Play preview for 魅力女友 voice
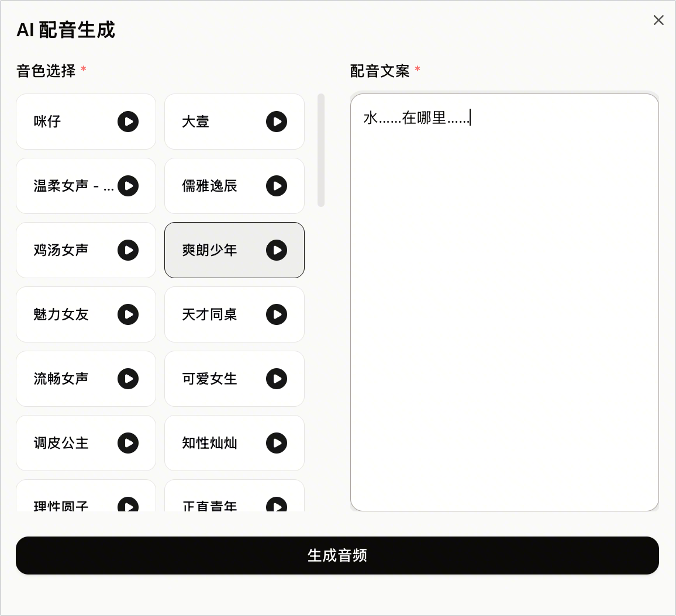The image size is (676, 616). click(128, 314)
